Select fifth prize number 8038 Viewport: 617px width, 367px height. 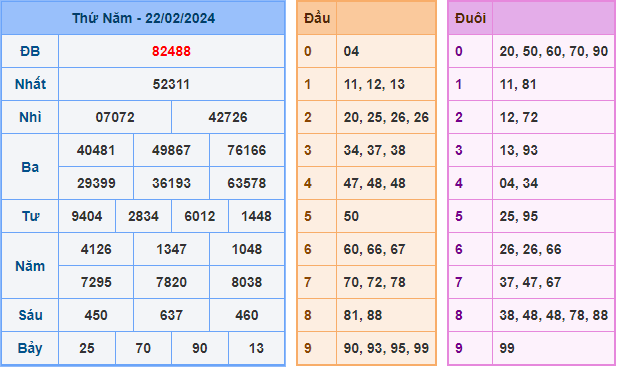point(247,282)
